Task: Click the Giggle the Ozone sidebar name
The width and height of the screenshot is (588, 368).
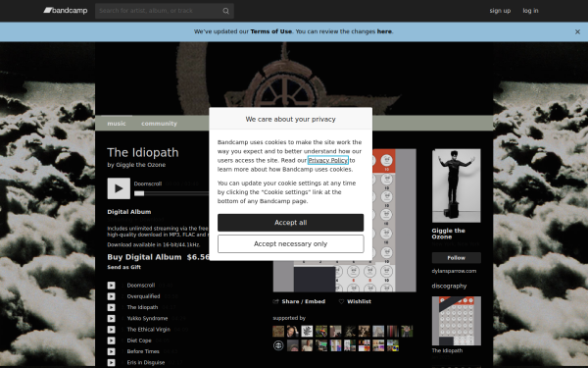Action: click(448, 234)
